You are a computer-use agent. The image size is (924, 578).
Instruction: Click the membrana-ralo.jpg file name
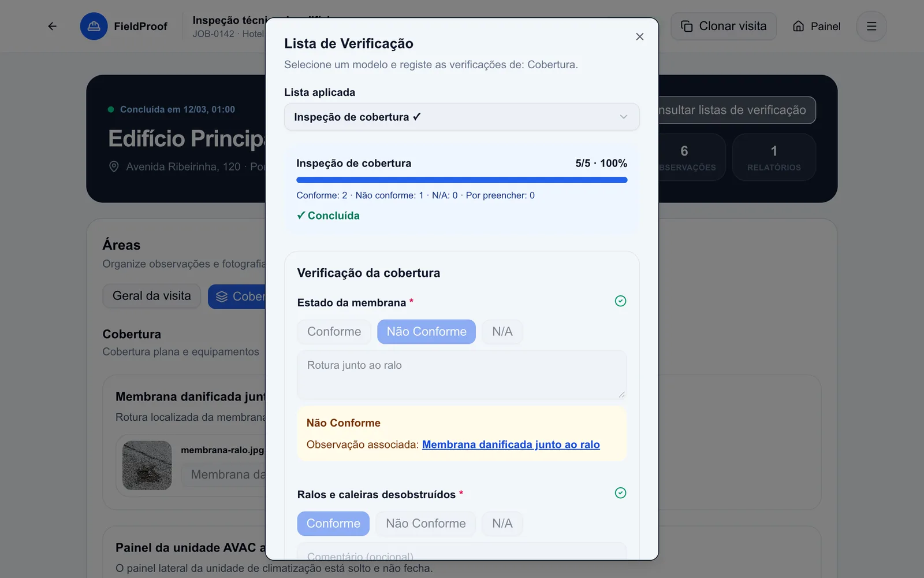point(222,450)
